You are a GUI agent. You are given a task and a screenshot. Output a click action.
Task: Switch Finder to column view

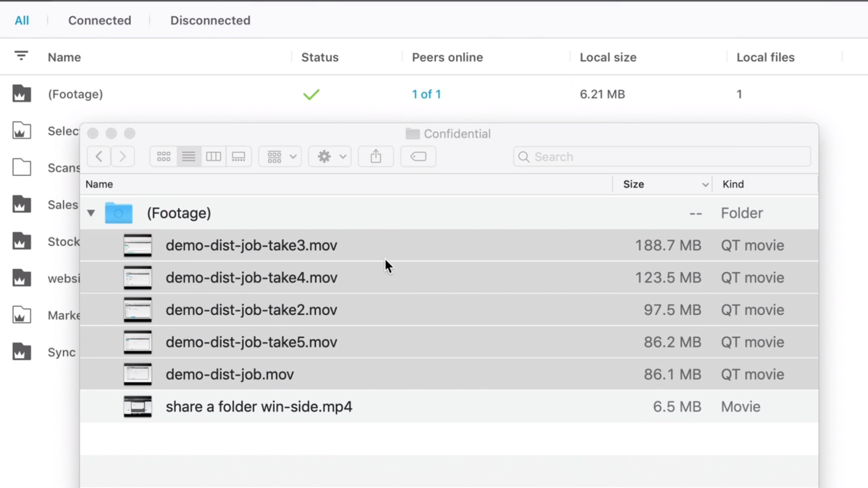[213, 157]
